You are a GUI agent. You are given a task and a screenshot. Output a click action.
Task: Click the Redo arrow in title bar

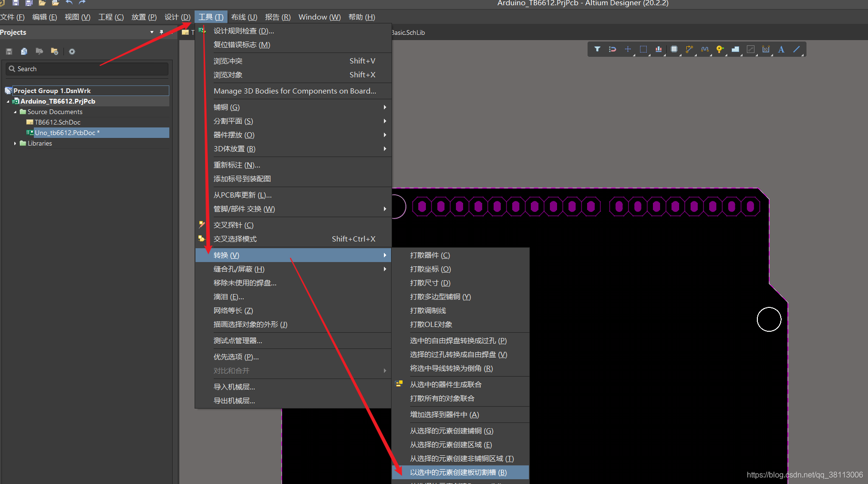(x=82, y=3)
